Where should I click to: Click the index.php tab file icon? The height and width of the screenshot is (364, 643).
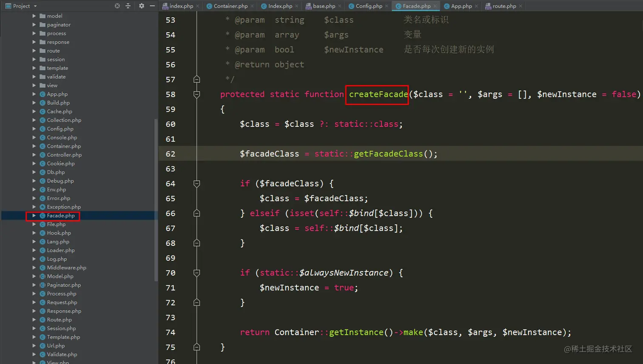coord(165,6)
